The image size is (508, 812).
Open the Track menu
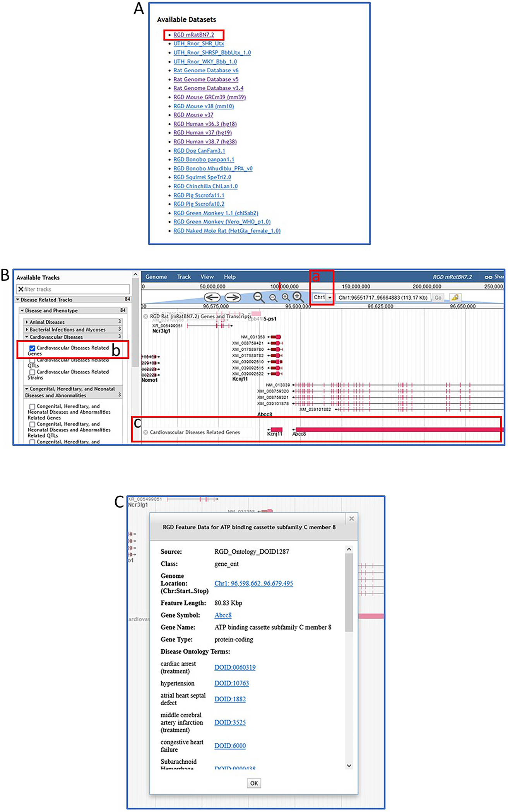[x=184, y=277]
